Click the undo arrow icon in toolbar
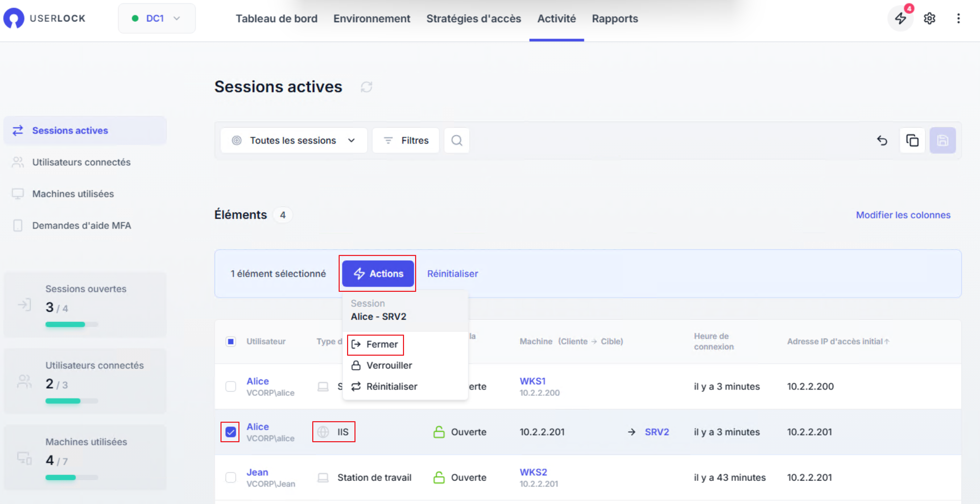 [882, 140]
